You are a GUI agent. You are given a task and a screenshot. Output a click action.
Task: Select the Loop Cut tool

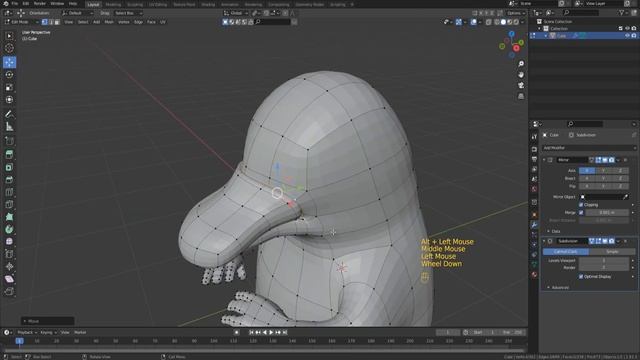(9, 192)
